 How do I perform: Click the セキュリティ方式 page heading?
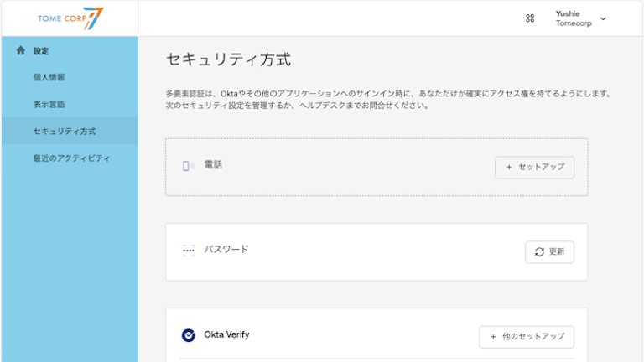(228, 60)
